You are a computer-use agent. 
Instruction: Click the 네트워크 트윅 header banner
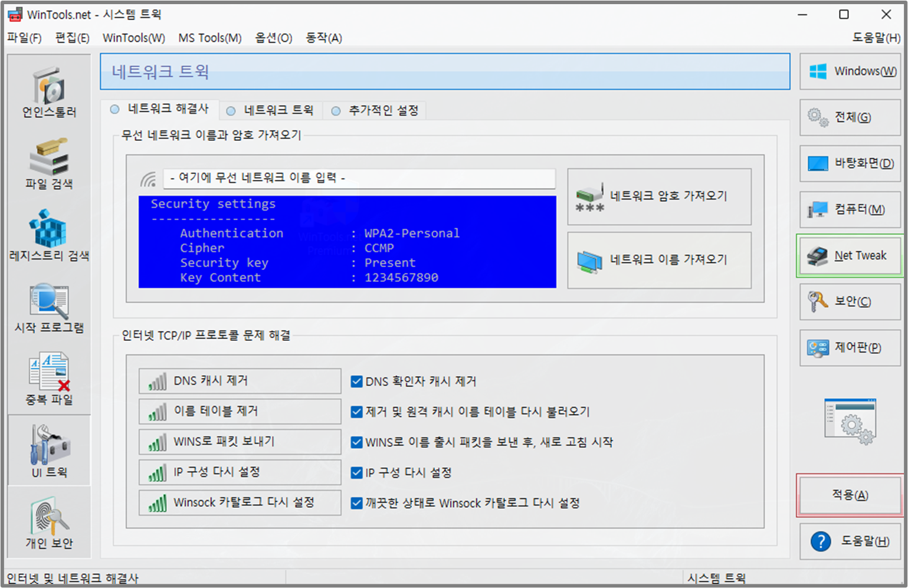tap(445, 71)
